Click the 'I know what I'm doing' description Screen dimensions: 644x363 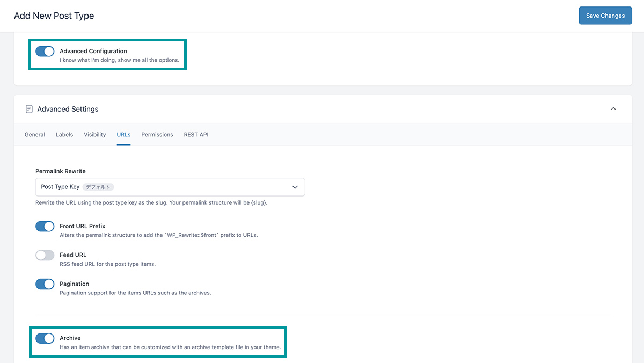point(119,60)
